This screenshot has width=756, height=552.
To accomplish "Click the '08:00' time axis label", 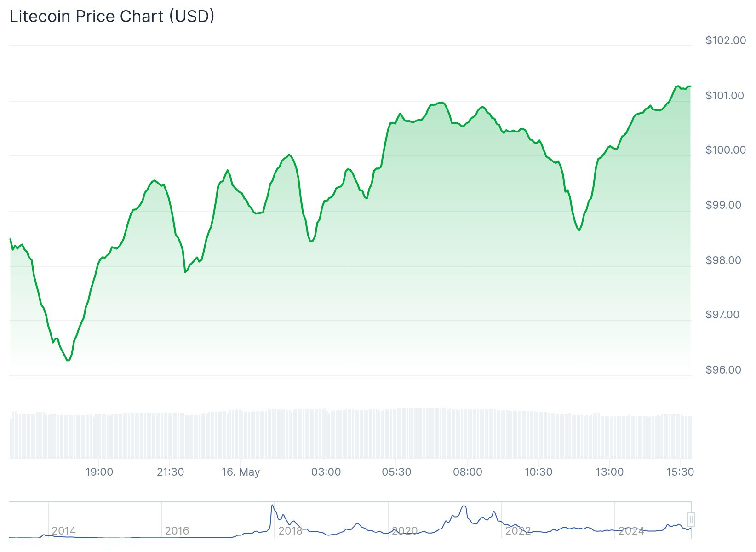I will (468, 472).
